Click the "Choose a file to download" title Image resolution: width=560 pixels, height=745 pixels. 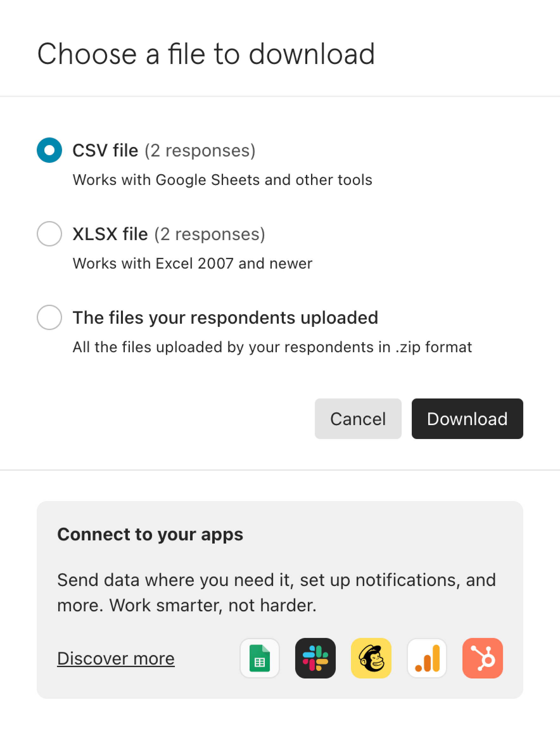(x=206, y=54)
